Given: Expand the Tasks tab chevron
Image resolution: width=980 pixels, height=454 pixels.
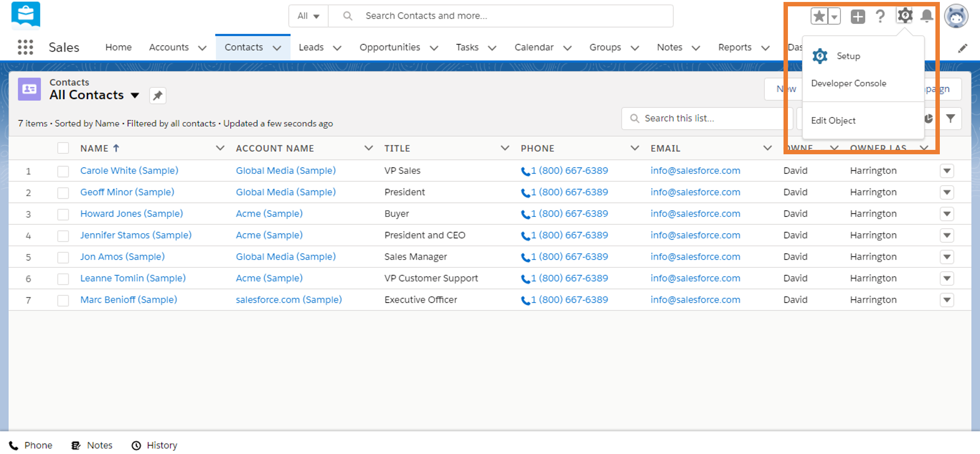Looking at the screenshot, I should [492, 48].
